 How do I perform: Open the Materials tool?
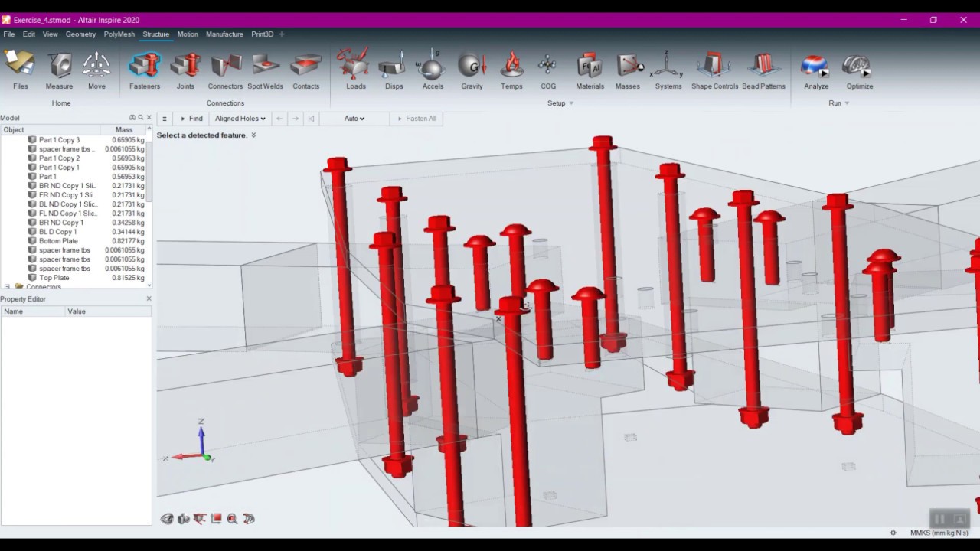[590, 70]
